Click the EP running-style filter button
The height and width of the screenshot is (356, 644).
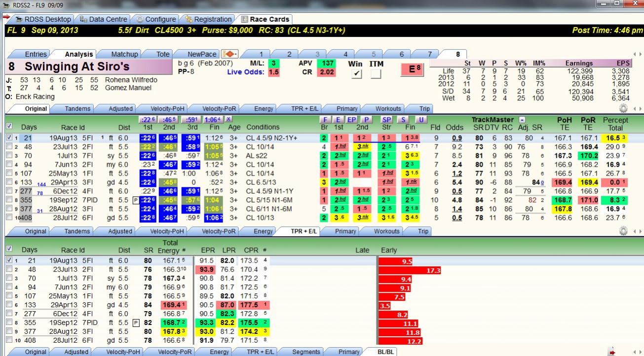click(352, 119)
